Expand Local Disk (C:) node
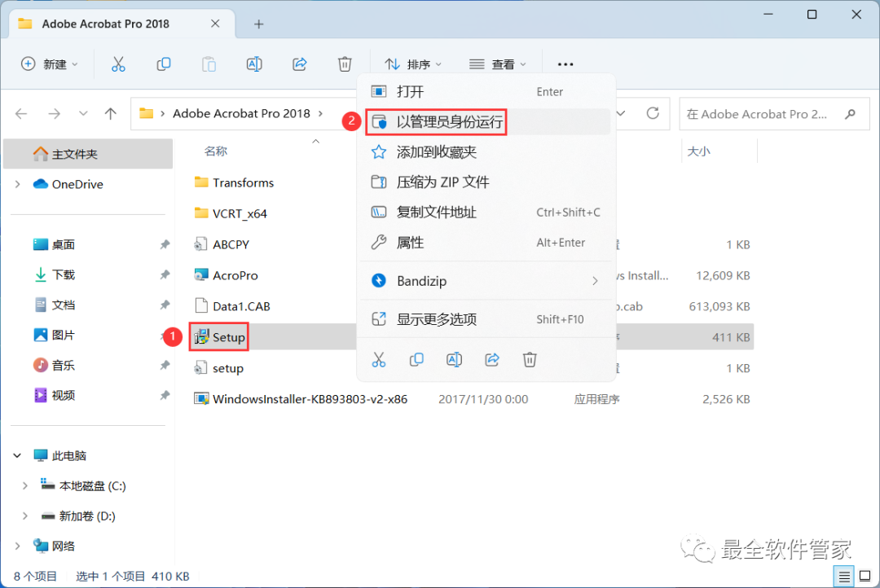This screenshot has width=880, height=588. [24, 486]
